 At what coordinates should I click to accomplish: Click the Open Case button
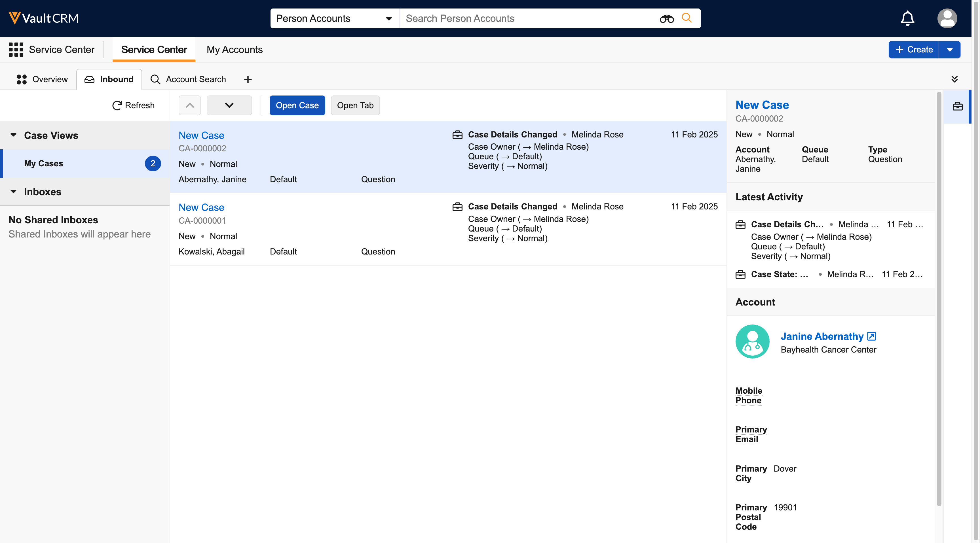pos(297,105)
